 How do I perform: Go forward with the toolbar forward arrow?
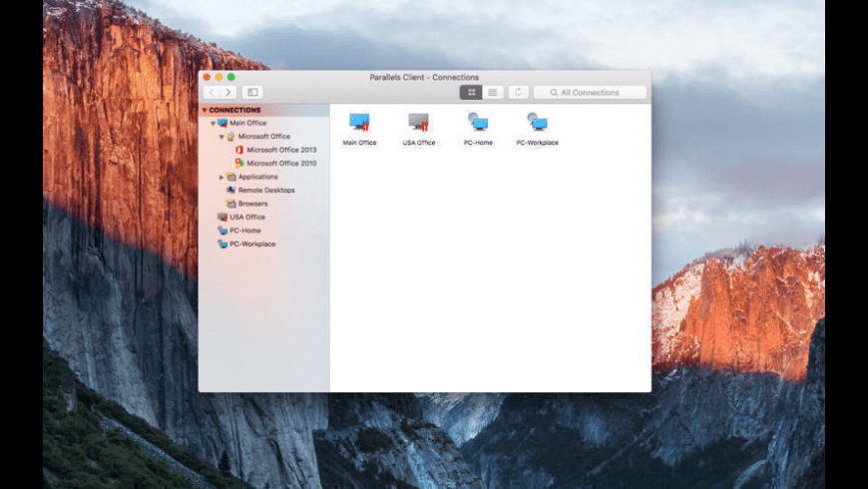[x=228, y=92]
